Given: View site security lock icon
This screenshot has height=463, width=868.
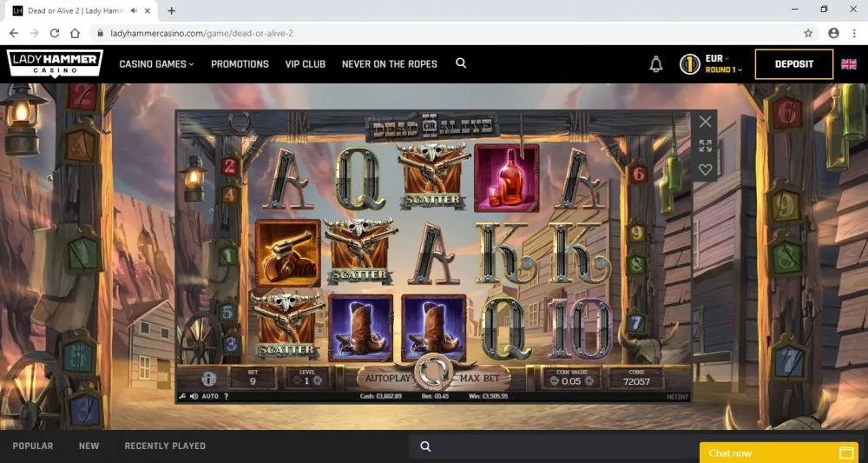Looking at the screenshot, I should 100,33.
